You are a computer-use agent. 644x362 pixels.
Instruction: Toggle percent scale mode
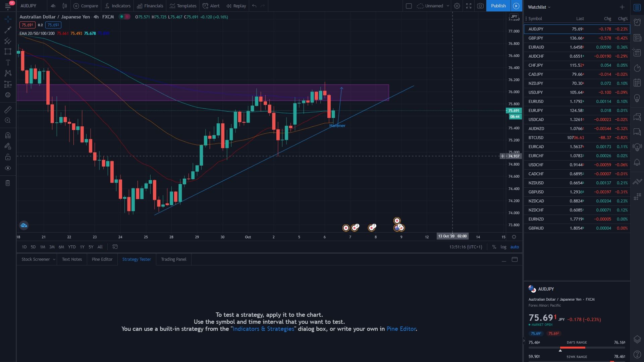(x=494, y=247)
